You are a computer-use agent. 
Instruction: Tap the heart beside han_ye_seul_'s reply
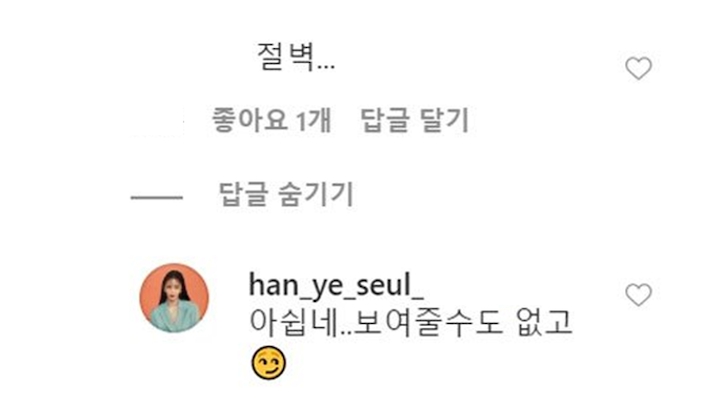(638, 294)
